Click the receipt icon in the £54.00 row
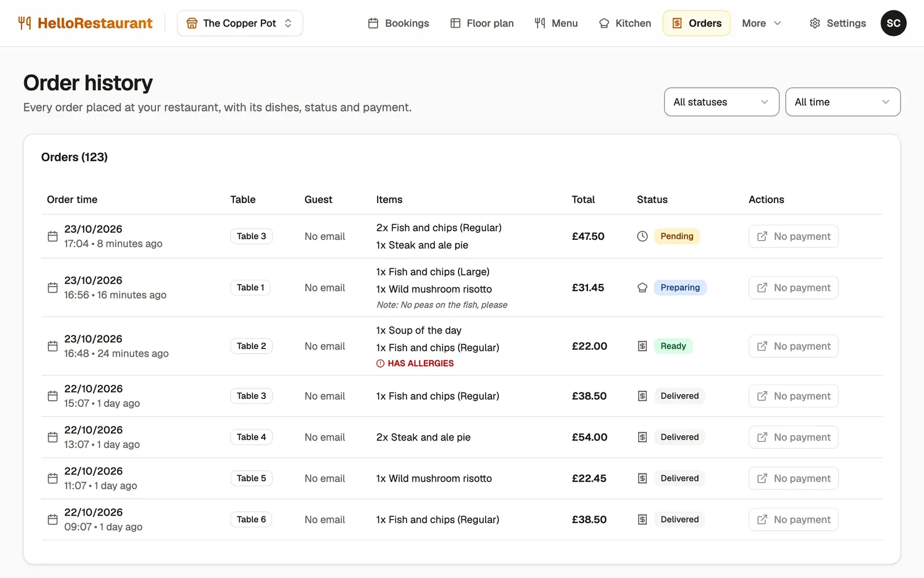Viewport: 924px width, 578px height. click(642, 438)
